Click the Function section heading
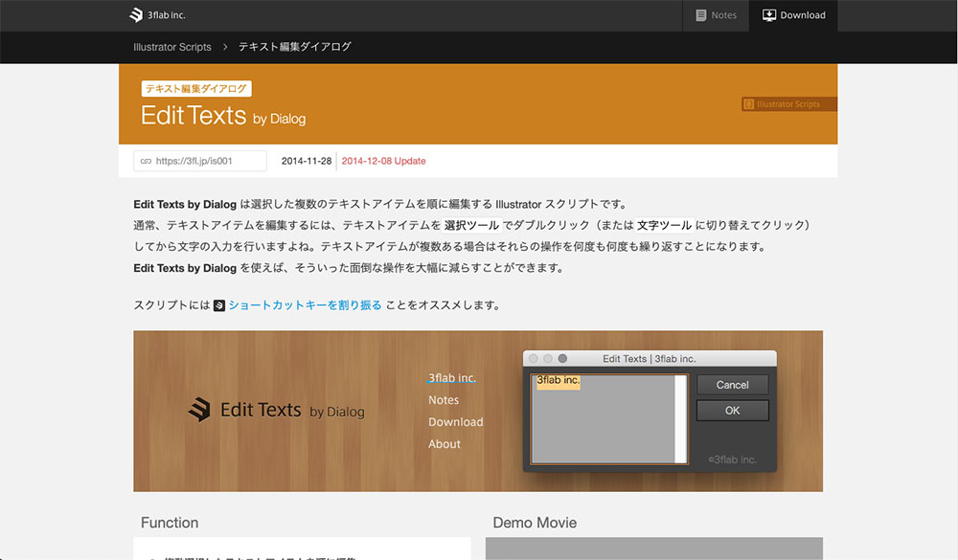The image size is (958, 560). [170, 523]
